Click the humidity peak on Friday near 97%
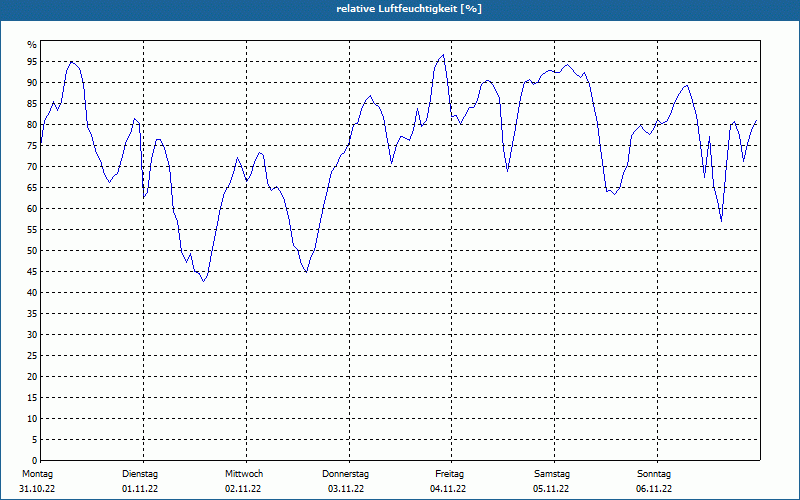The image size is (800, 500). click(443, 55)
